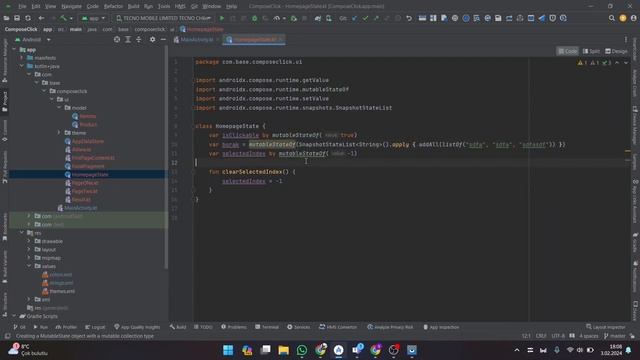
Task: Open the Refactor menu
Action: pyautogui.click(x=113, y=6)
